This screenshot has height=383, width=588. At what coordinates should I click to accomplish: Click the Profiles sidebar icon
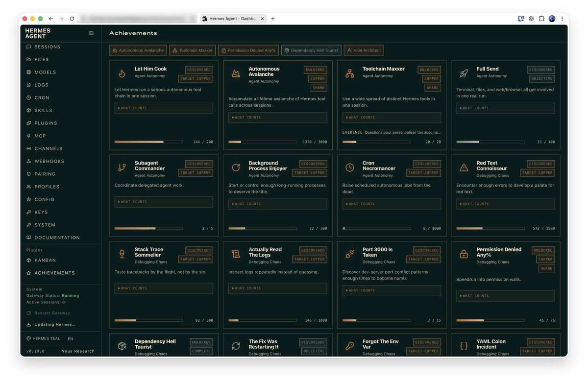pos(29,187)
